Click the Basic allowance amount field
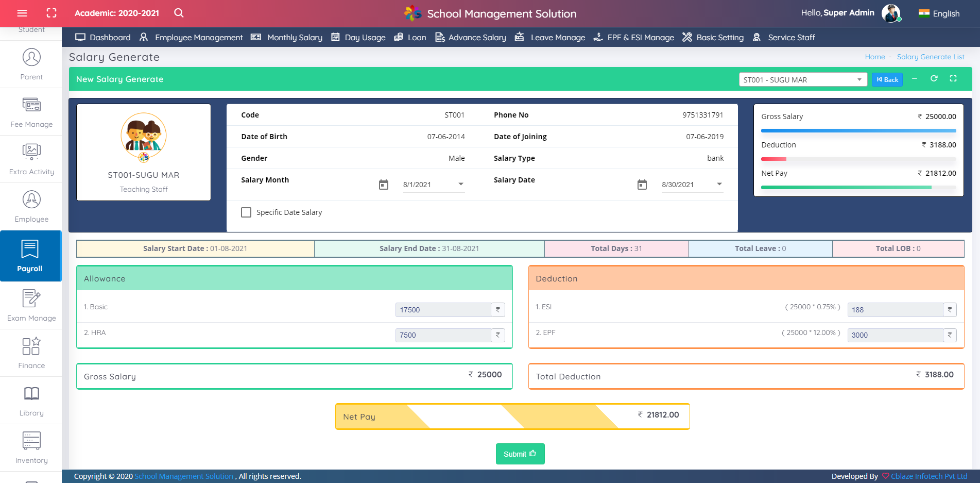The height and width of the screenshot is (483, 980). click(443, 310)
